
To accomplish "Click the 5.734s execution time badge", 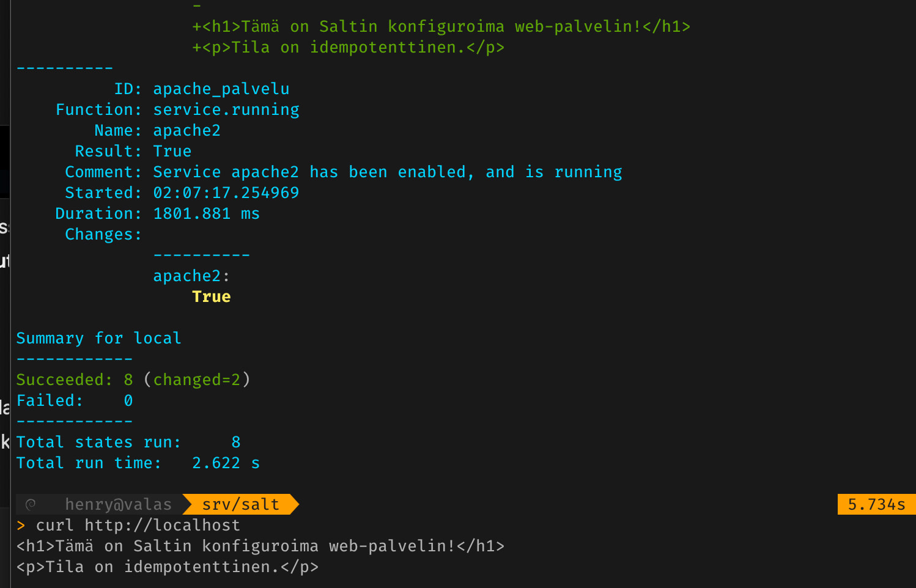I will (x=876, y=504).
